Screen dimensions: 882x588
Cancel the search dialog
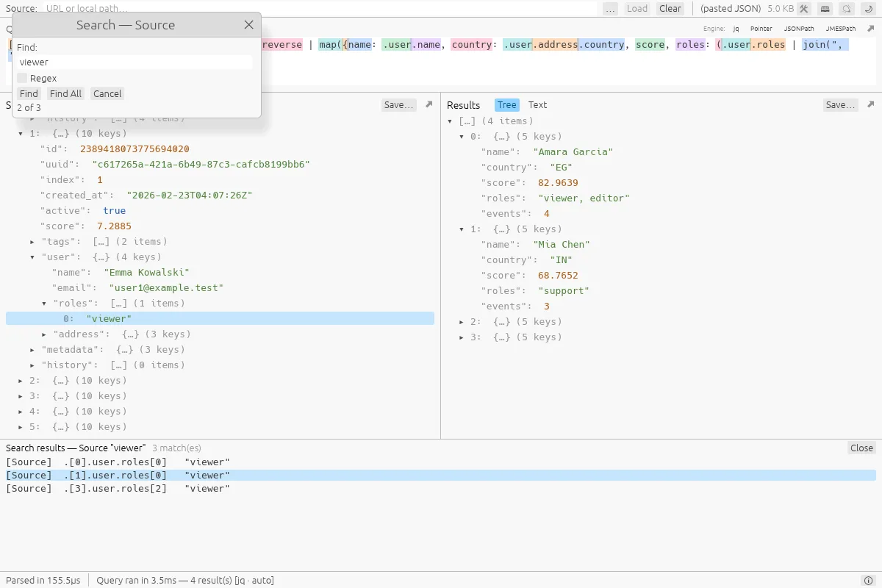pyautogui.click(x=107, y=93)
